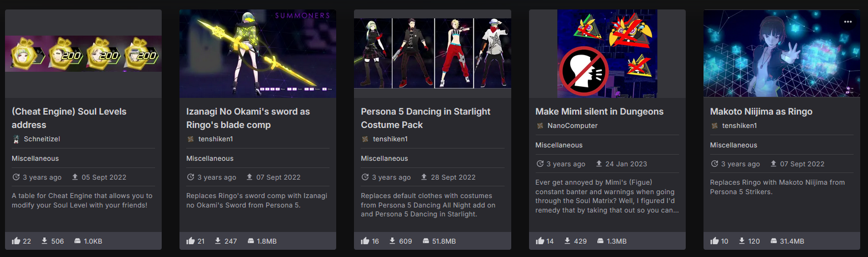The height and width of the screenshot is (257, 868).
Task: Click the thumbs-up icon on Mimi silent mod
Action: tap(540, 241)
